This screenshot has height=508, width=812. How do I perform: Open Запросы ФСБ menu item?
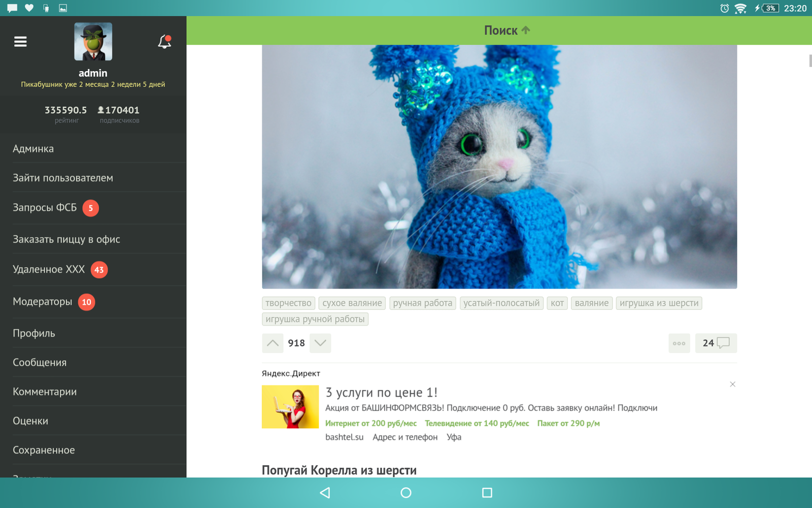click(x=93, y=208)
